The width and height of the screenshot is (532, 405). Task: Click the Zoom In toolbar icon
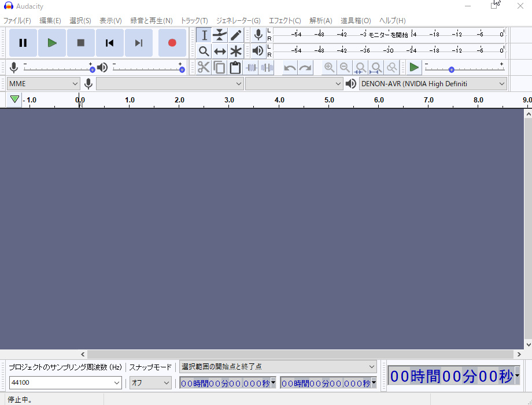click(329, 68)
